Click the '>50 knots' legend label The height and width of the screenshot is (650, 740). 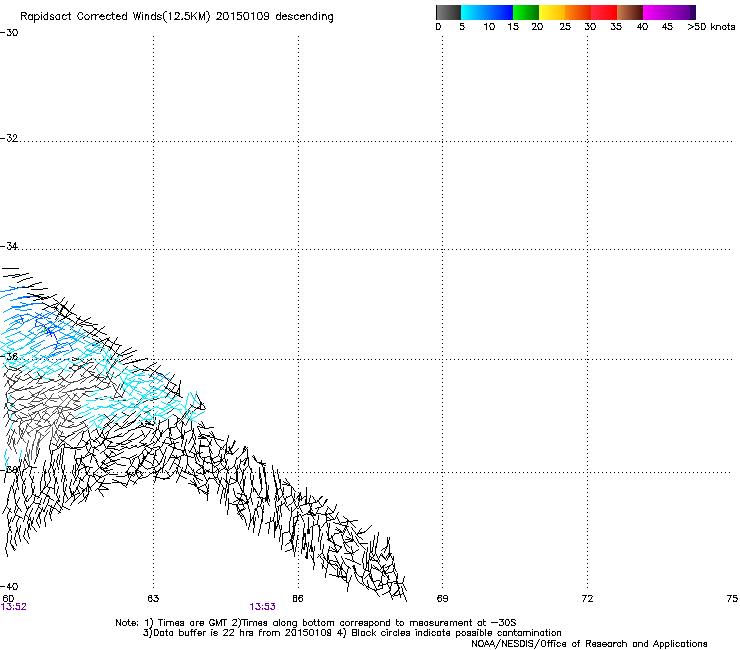pos(711,27)
